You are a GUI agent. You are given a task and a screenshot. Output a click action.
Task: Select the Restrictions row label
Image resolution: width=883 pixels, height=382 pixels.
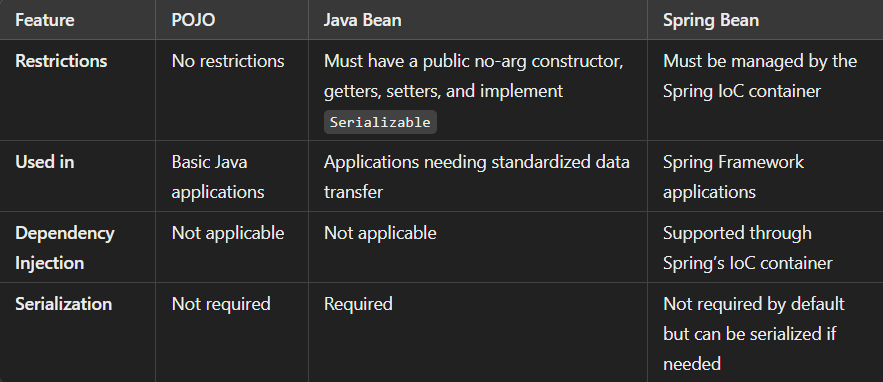[61, 61]
